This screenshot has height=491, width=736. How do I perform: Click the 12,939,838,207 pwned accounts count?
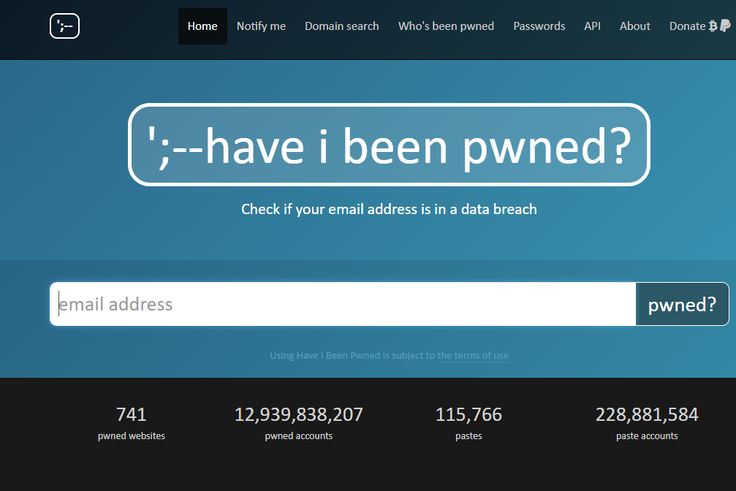pyautogui.click(x=299, y=414)
